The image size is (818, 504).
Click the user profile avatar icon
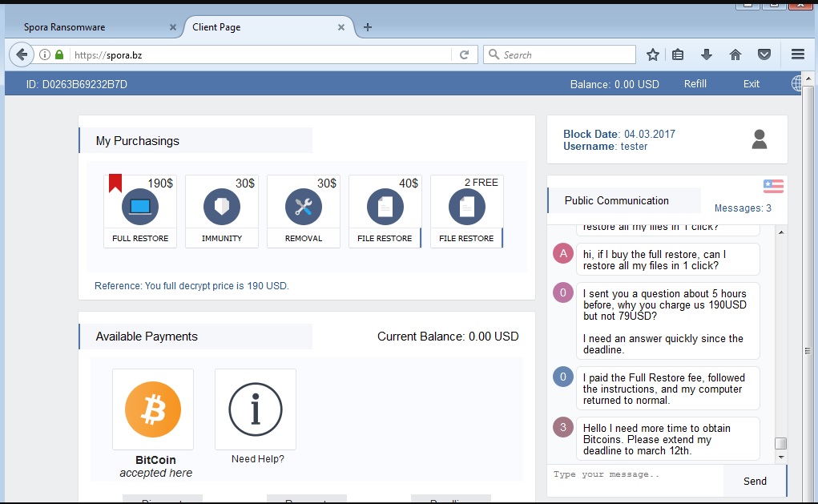click(760, 139)
